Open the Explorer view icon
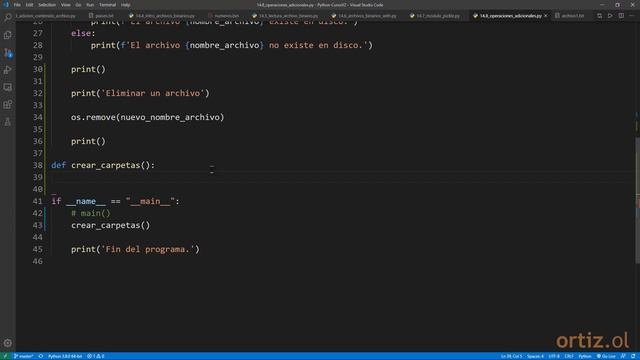The height and width of the screenshot is (360, 640). [x=8, y=35]
